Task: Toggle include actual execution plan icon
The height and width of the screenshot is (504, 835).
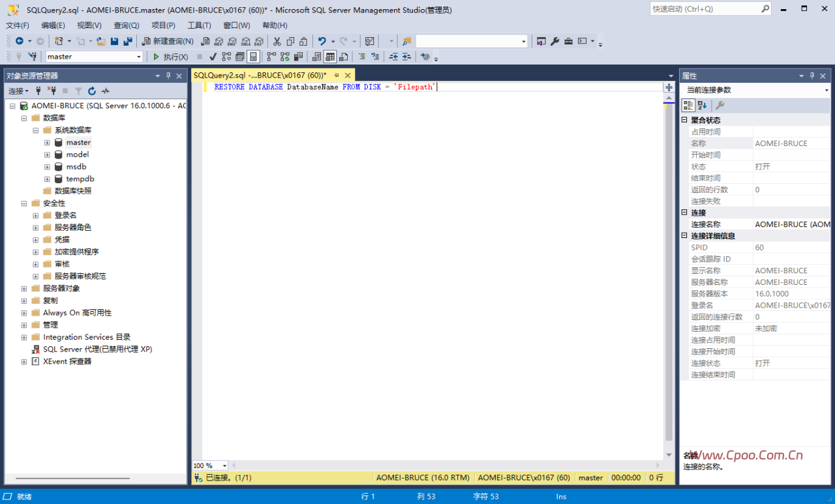Action: [271, 57]
